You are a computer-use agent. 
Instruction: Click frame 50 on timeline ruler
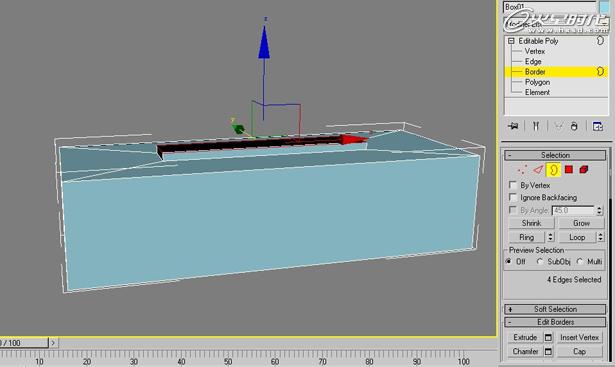228,361
